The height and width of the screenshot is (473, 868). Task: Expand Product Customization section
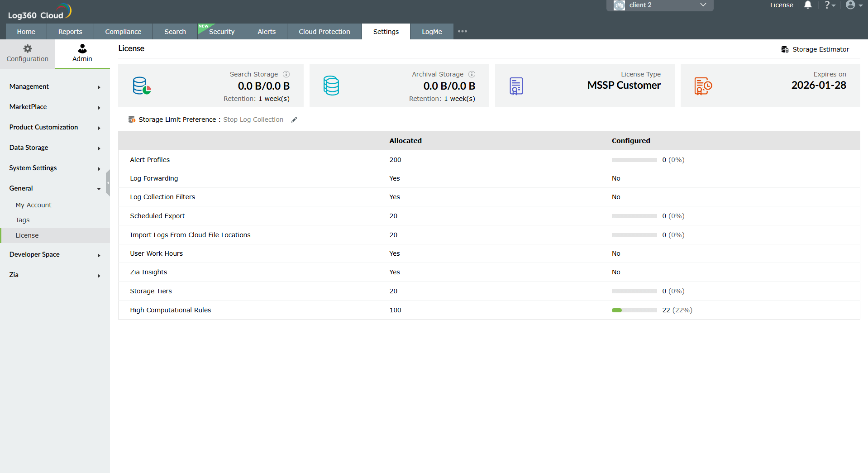coord(55,127)
